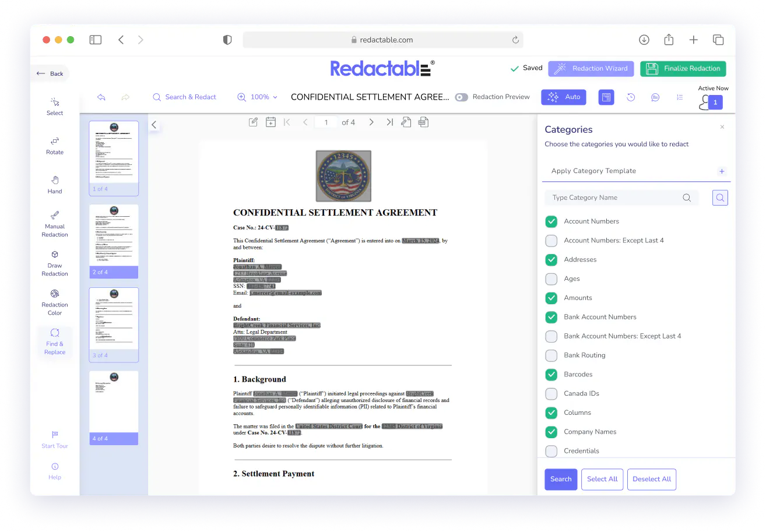Check Bank Account Numbers: Except Last 4
This screenshot has width=766, height=532.
coord(551,336)
